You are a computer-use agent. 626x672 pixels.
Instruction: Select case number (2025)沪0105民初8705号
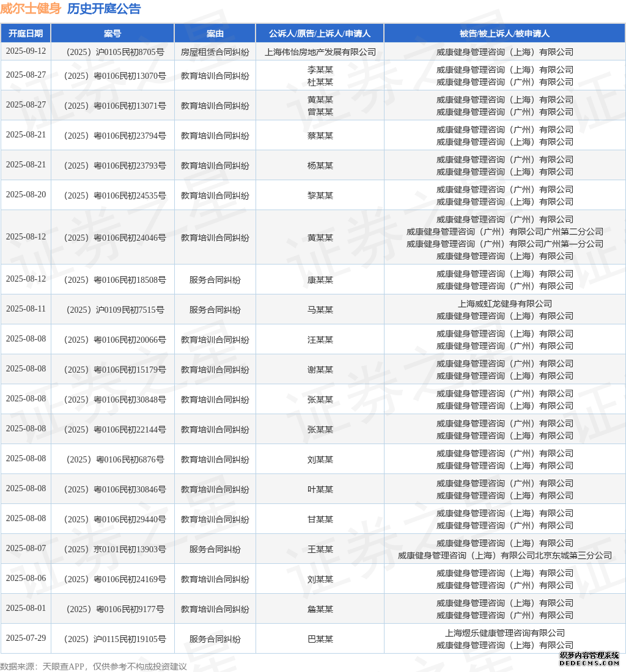(115, 52)
